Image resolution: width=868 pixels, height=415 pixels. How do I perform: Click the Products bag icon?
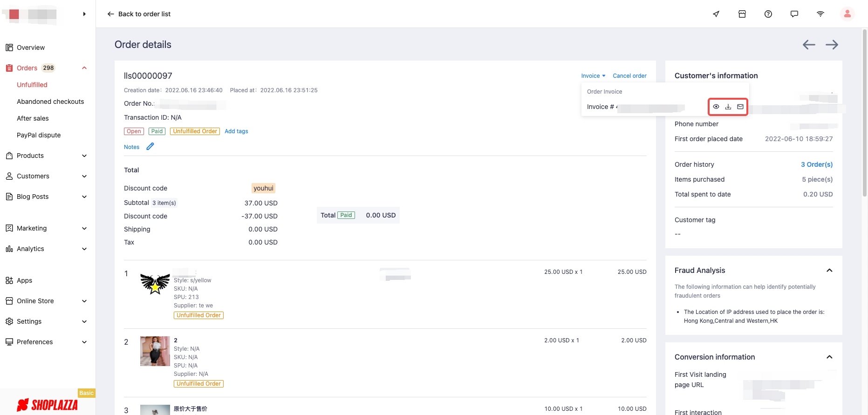click(9, 156)
